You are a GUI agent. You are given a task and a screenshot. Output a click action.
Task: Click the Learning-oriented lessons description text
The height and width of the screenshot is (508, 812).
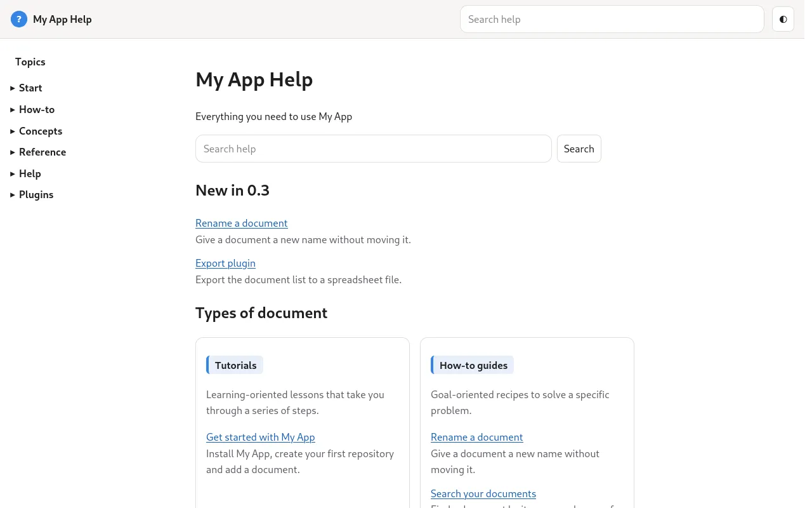(295, 403)
